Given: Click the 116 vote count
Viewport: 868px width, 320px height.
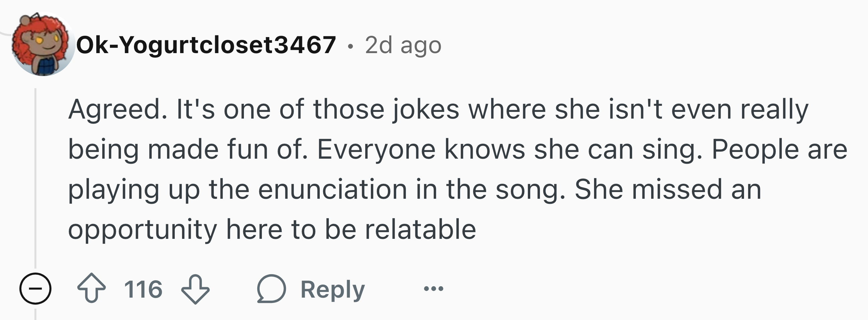Looking at the screenshot, I should pyautogui.click(x=143, y=289).
